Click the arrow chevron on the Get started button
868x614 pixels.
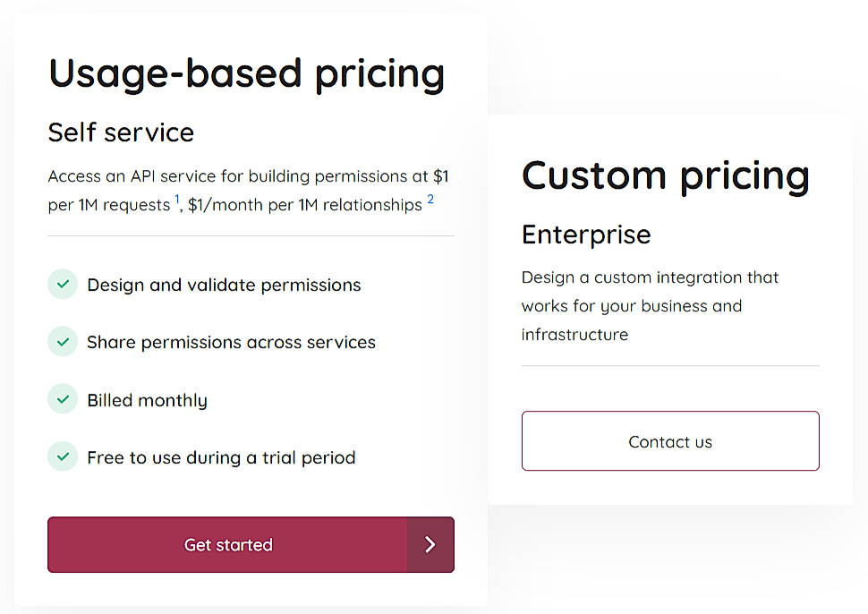pyautogui.click(x=430, y=544)
